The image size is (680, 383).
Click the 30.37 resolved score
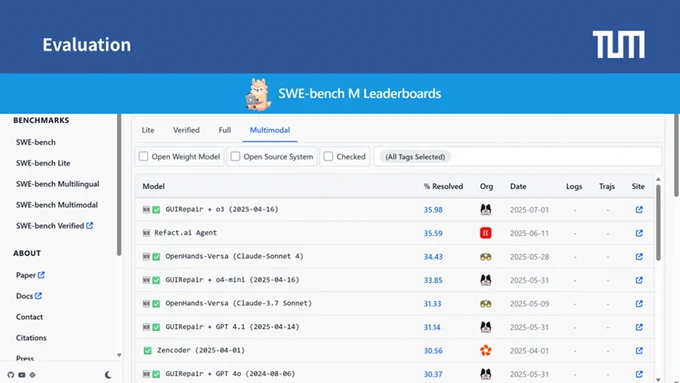433,373
